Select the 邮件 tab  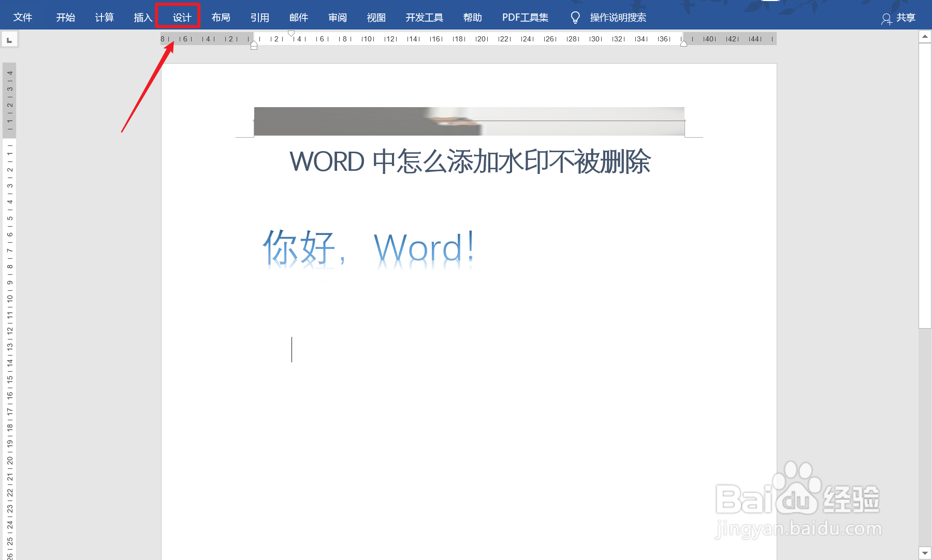coord(299,16)
